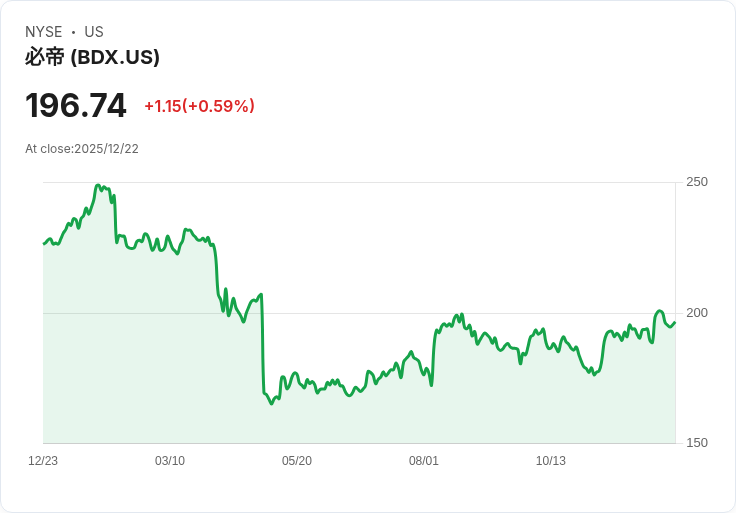This screenshot has width=736, height=513.
Task: Select the 08/01 date on x-axis
Action: click(x=424, y=461)
